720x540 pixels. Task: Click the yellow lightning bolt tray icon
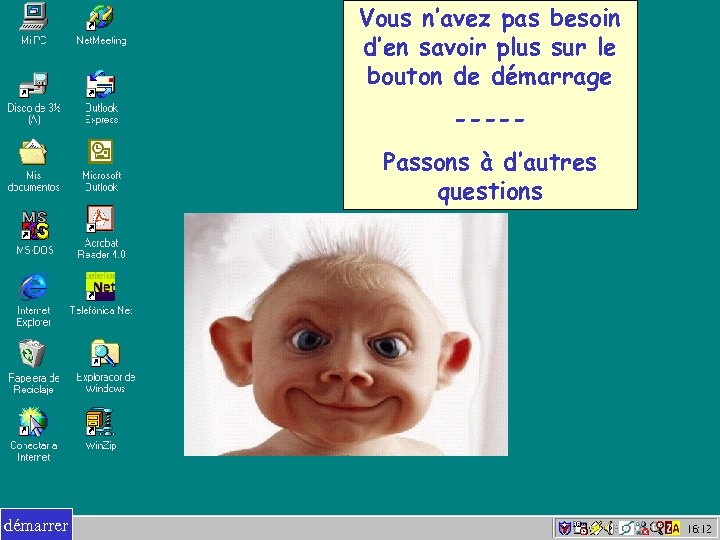(596, 528)
